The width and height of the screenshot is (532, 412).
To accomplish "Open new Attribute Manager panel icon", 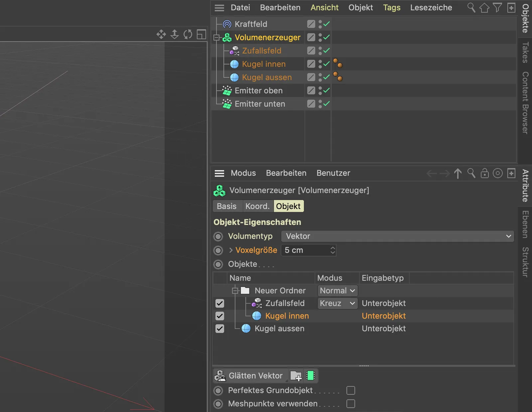I will [x=511, y=173].
